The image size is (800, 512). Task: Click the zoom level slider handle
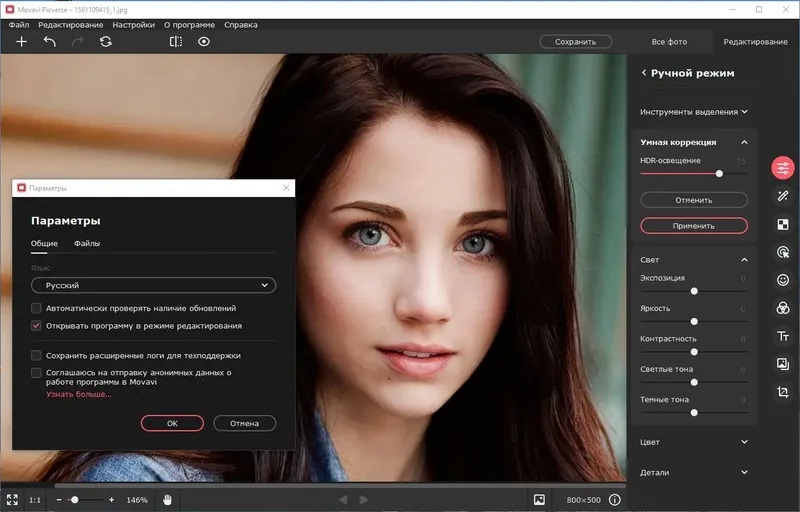tap(74, 500)
